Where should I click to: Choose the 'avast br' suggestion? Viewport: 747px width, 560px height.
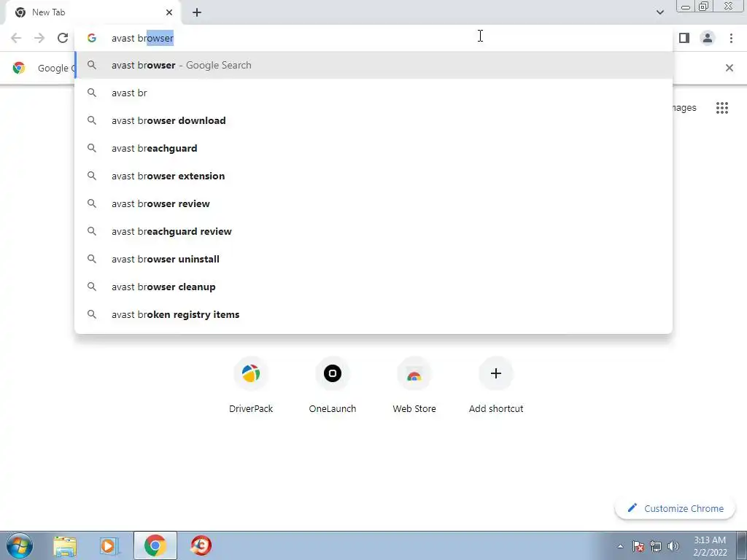[x=373, y=93]
